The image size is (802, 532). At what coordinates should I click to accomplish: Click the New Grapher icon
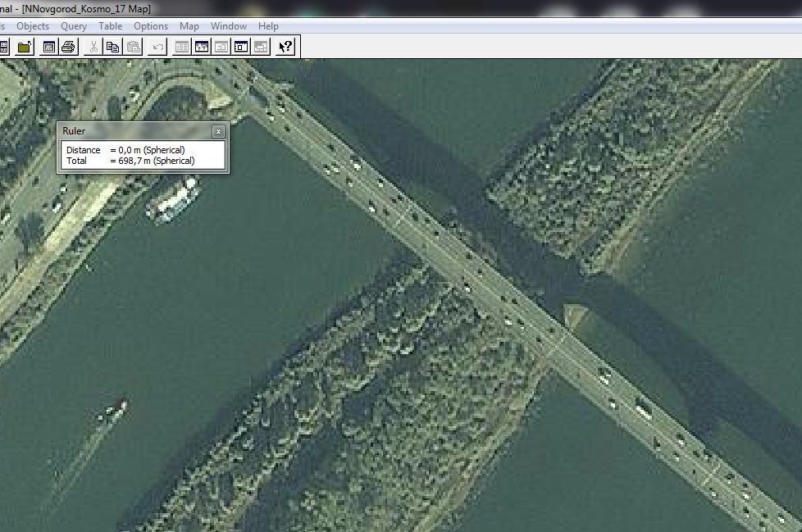click(221, 47)
